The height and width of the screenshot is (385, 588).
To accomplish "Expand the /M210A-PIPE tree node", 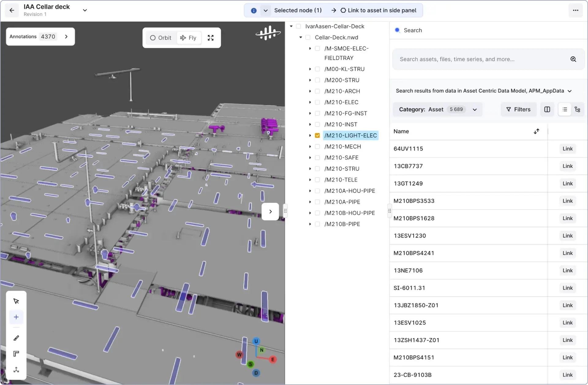I will click(x=310, y=202).
